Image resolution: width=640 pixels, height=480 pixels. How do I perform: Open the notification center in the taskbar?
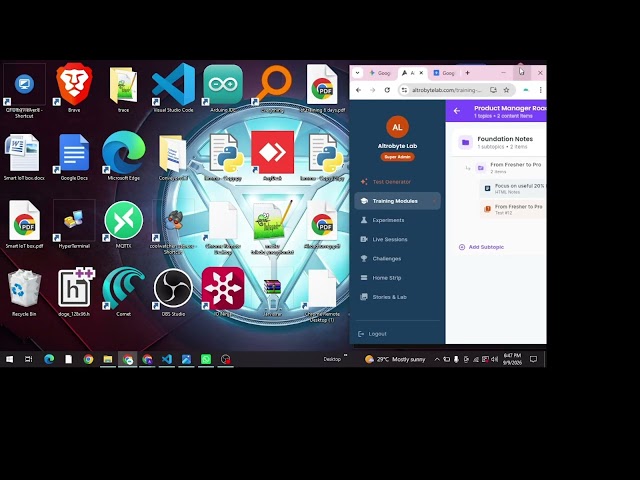[x=533, y=359]
